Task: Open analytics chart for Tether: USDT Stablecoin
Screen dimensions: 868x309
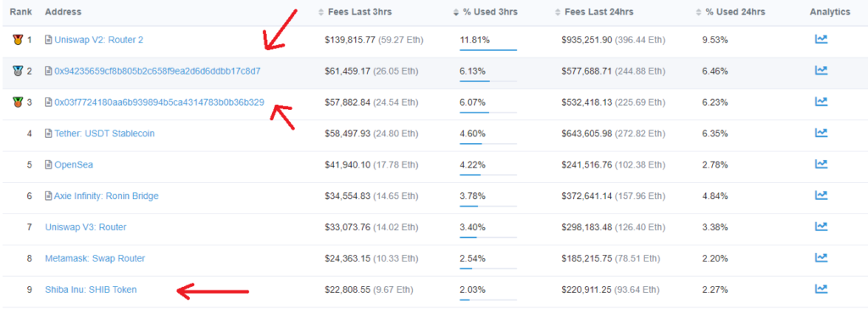Action: 821,133
